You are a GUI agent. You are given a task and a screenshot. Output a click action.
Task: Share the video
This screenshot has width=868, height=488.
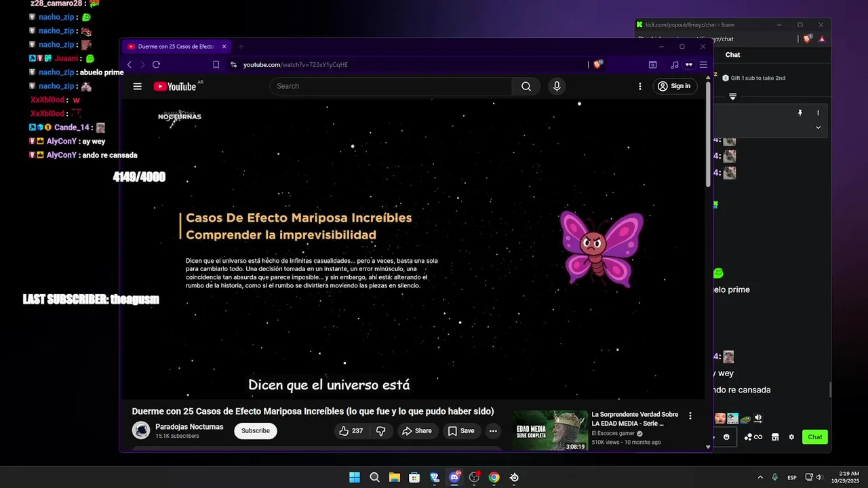point(416,430)
